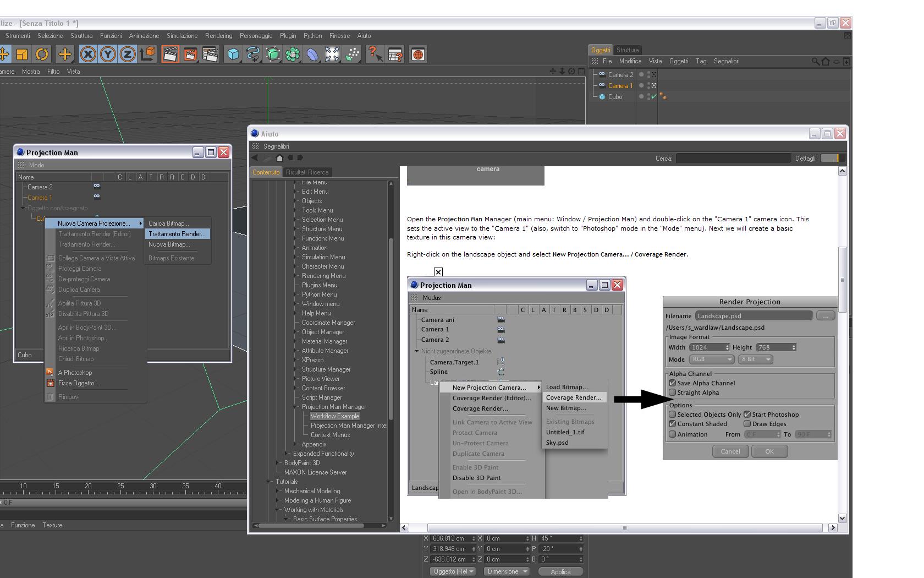Click the table with question mark help icon
This screenshot has height=578, width=924.
[395, 54]
